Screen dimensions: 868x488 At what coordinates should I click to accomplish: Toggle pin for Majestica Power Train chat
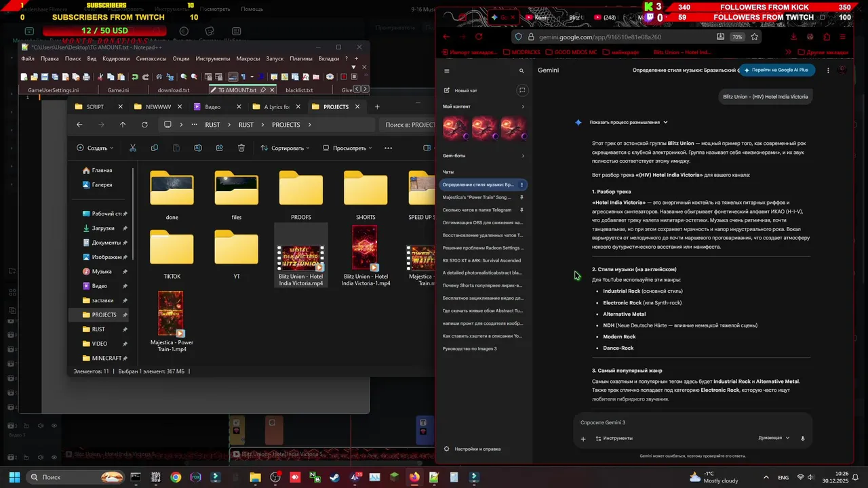[x=521, y=197]
